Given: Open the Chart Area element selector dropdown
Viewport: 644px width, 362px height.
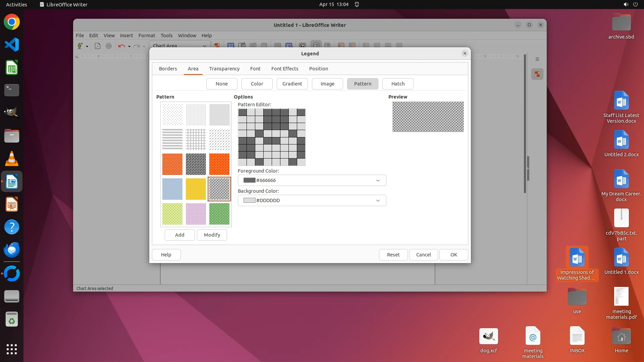Looking at the screenshot, I should (204, 46).
